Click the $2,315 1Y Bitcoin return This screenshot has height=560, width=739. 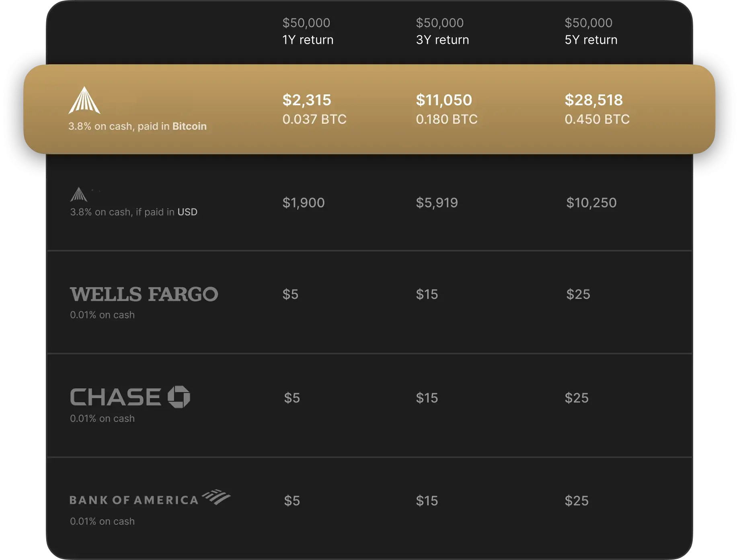(307, 100)
